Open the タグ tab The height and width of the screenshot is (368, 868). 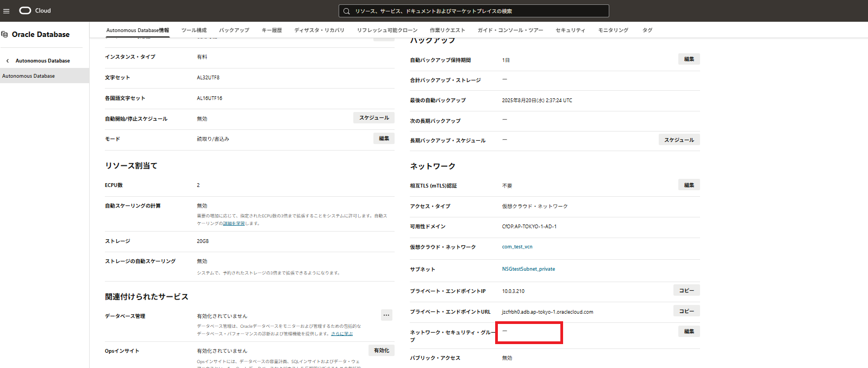[x=647, y=30]
